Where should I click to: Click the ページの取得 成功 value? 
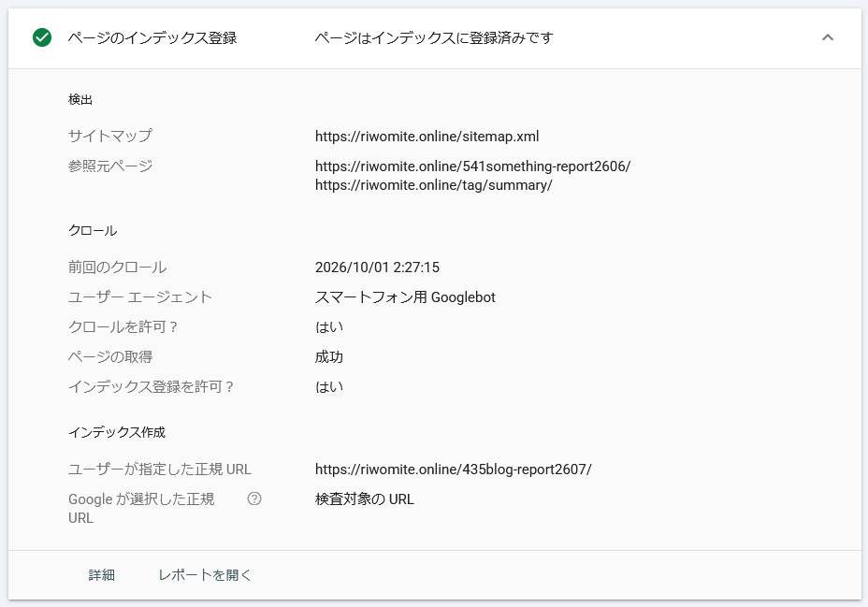(x=329, y=357)
